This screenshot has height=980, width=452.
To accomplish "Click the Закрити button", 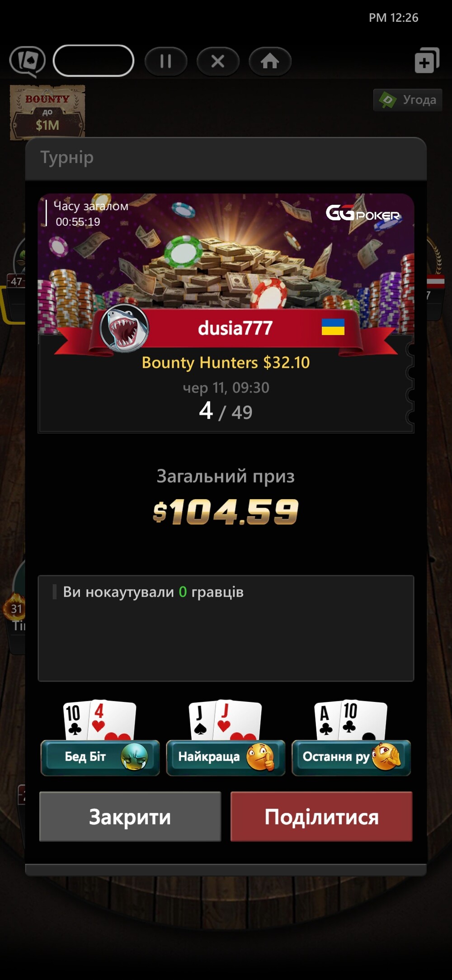I will click(x=130, y=817).
